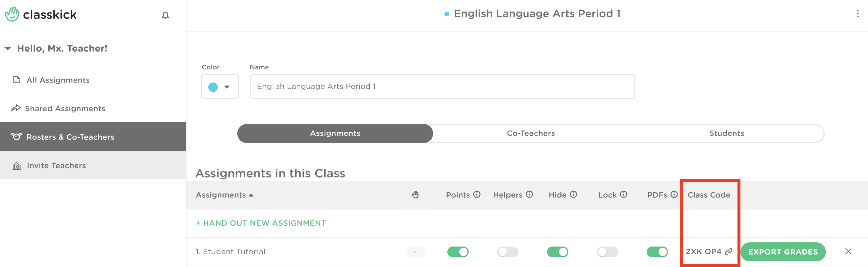Click the Export Grades button
This screenshot has width=868, height=267.
point(783,252)
